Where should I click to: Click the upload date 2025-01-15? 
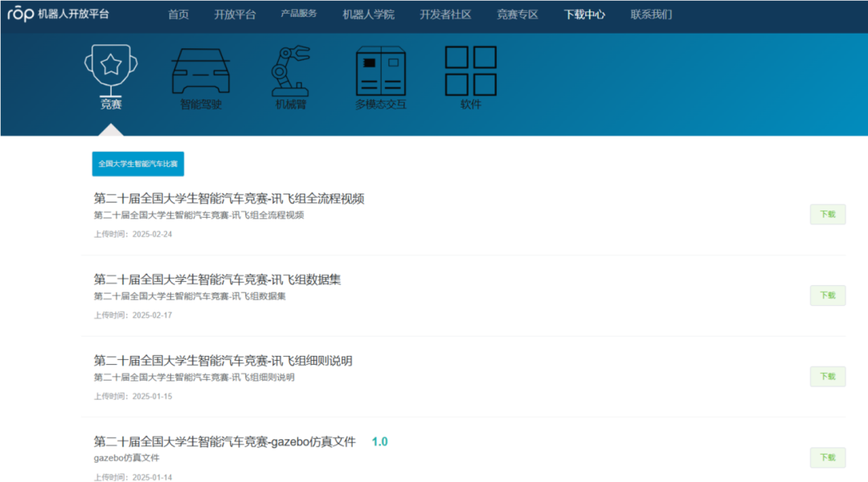(x=152, y=396)
